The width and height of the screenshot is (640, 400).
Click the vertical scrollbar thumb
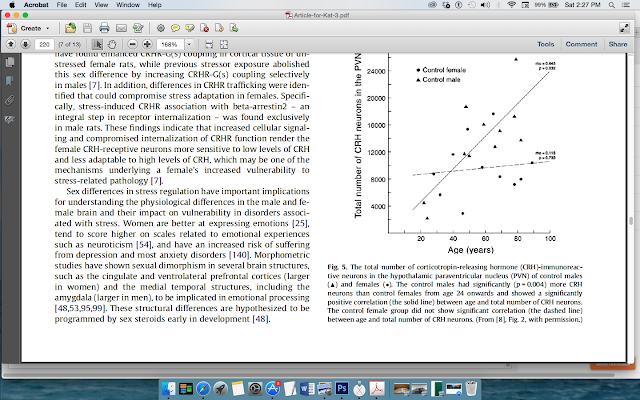click(631, 221)
